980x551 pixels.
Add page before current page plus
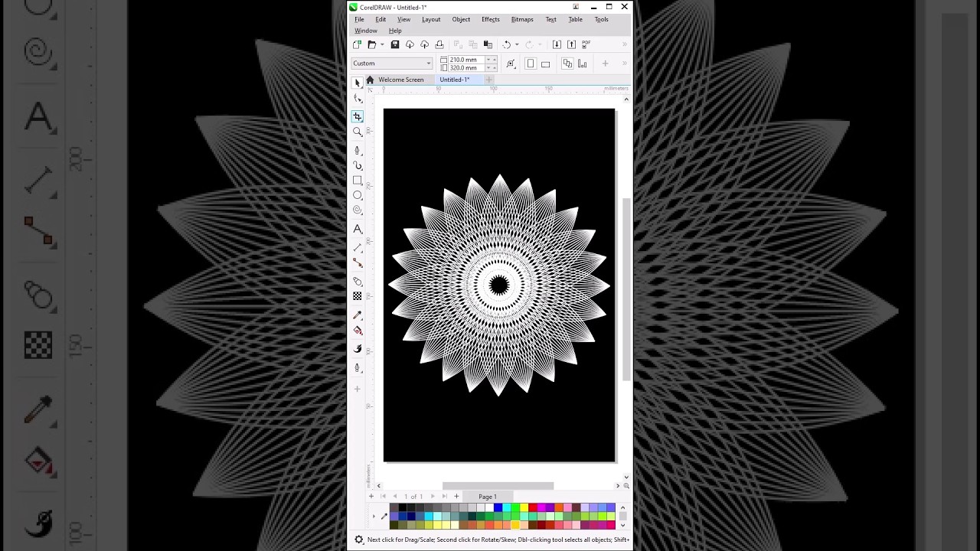pyautogui.click(x=371, y=497)
